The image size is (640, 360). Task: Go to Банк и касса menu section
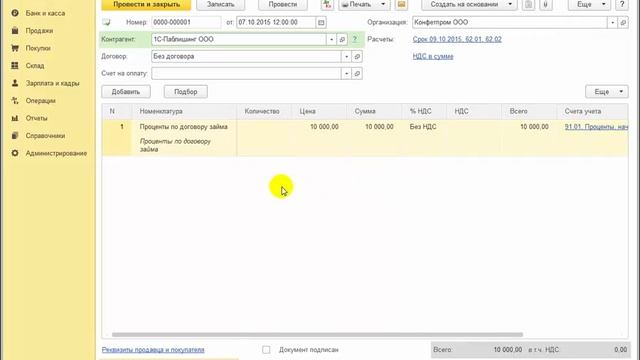coord(45,13)
